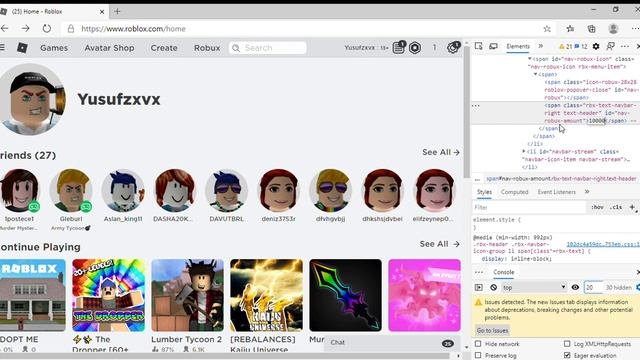Open the Lumber Tycoon 2 game thumbnail

point(187,295)
